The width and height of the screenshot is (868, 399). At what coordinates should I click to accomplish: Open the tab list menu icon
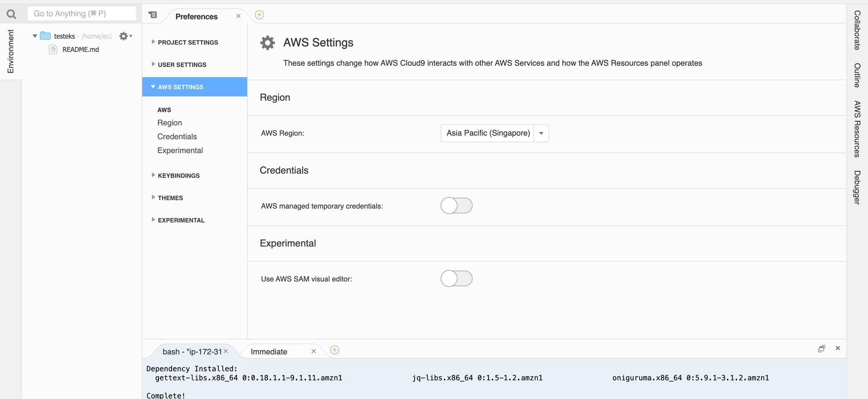(x=153, y=15)
